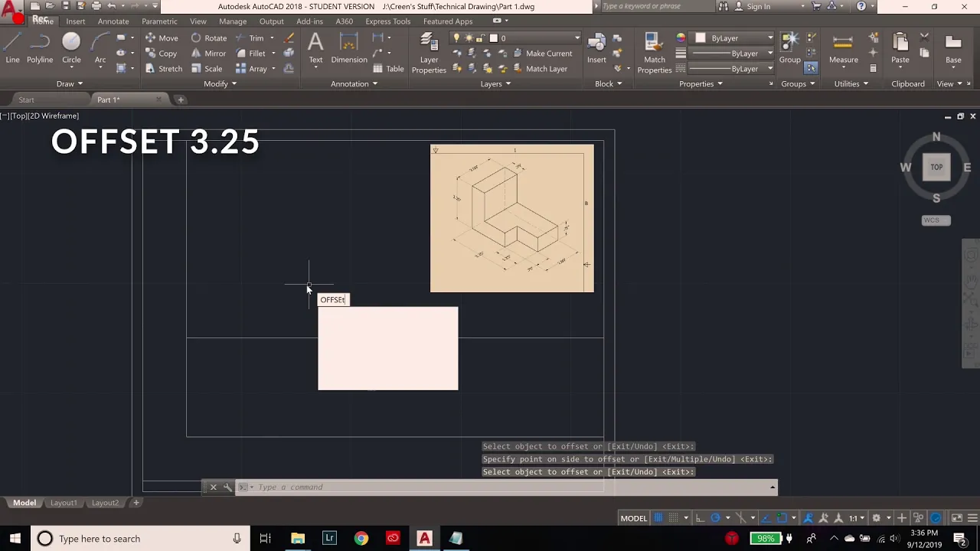This screenshot has width=980, height=551.
Task: Switch to the Express Tools tab
Action: pos(388,21)
